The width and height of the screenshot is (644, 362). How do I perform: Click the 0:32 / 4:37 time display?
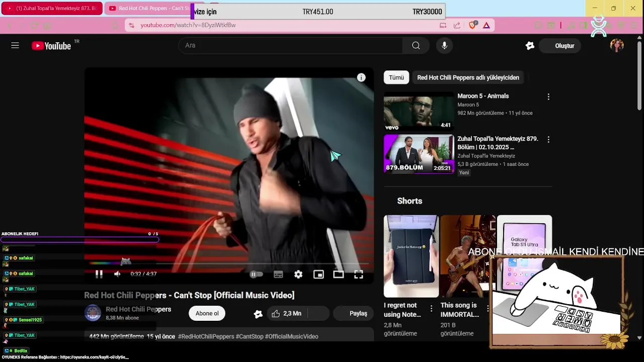point(143,274)
